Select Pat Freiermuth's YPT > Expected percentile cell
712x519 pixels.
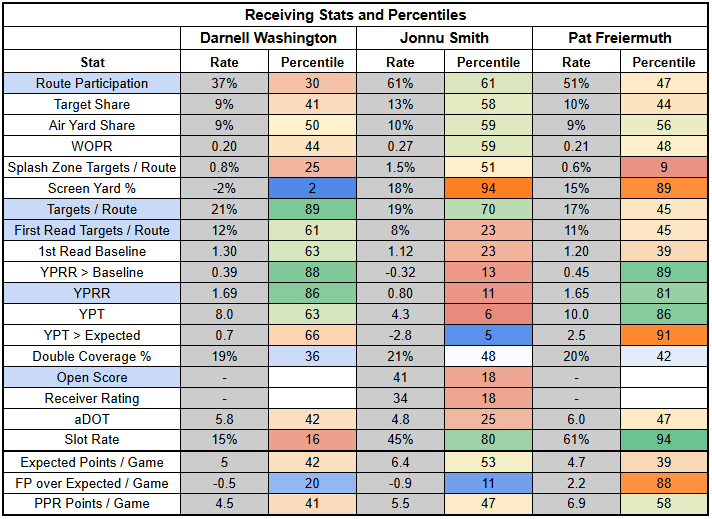[664, 335]
